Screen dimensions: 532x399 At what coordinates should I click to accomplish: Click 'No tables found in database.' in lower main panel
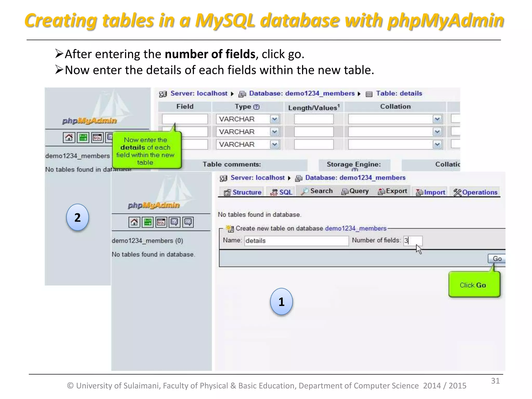[x=260, y=215]
